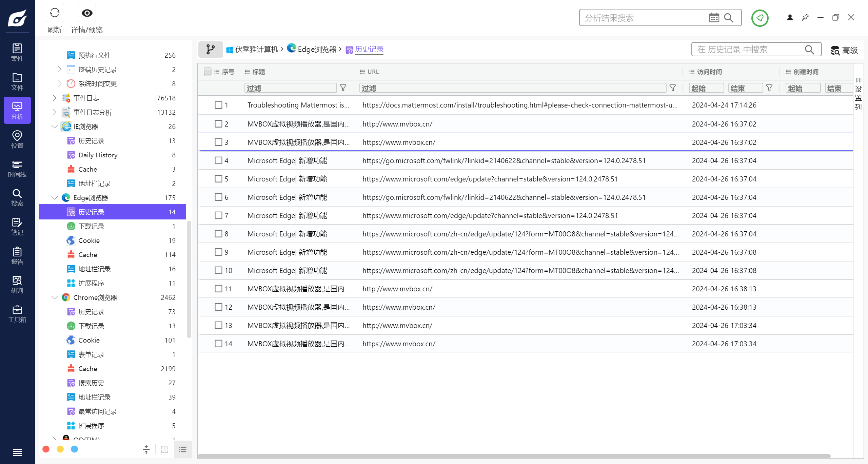The width and height of the screenshot is (868, 464).
Task: Open the 工具箱 toolbox sidebar icon
Action: tap(17, 314)
